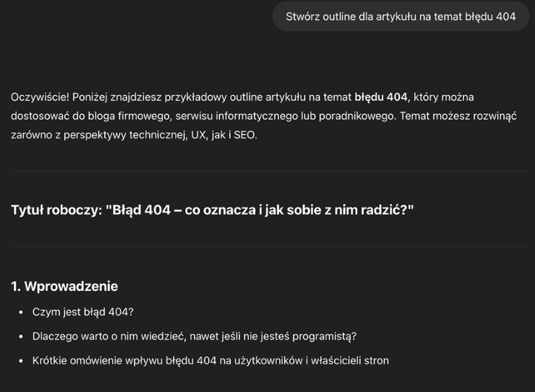Screen dimensions: 535x392
Task: Click the word "Oczywiście!" starting the reply
Action: (x=40, y=97)
